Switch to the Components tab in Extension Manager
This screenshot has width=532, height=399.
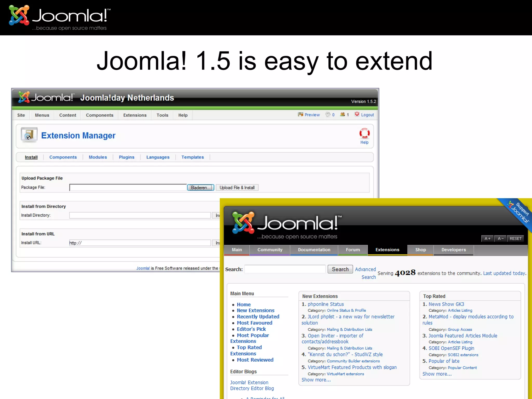point(63,157)
